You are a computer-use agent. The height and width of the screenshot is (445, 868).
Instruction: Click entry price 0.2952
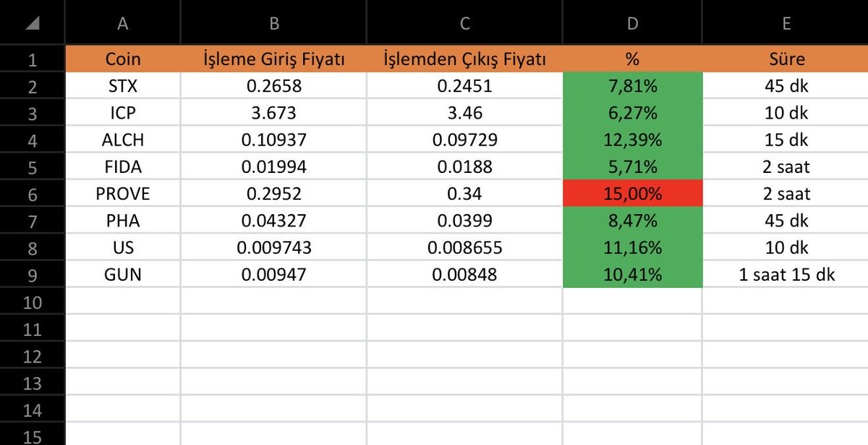coord(273,194)
